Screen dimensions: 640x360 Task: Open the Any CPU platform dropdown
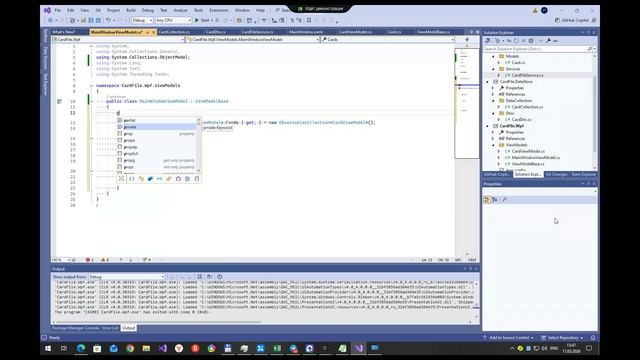point(173,20)
